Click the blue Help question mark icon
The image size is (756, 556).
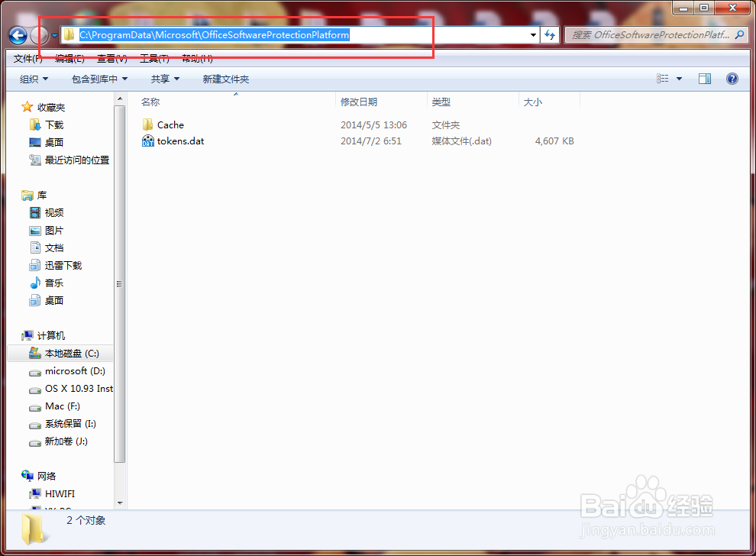point(732,79)
